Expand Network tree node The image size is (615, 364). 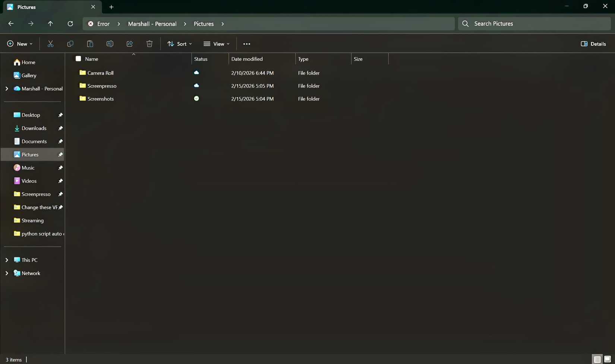7,273
